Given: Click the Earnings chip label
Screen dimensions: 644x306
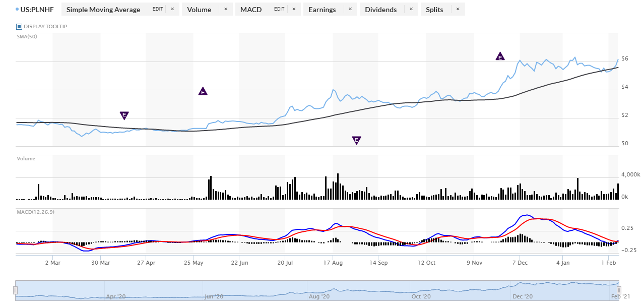Looking at the screenshot, I should point(322,10).
